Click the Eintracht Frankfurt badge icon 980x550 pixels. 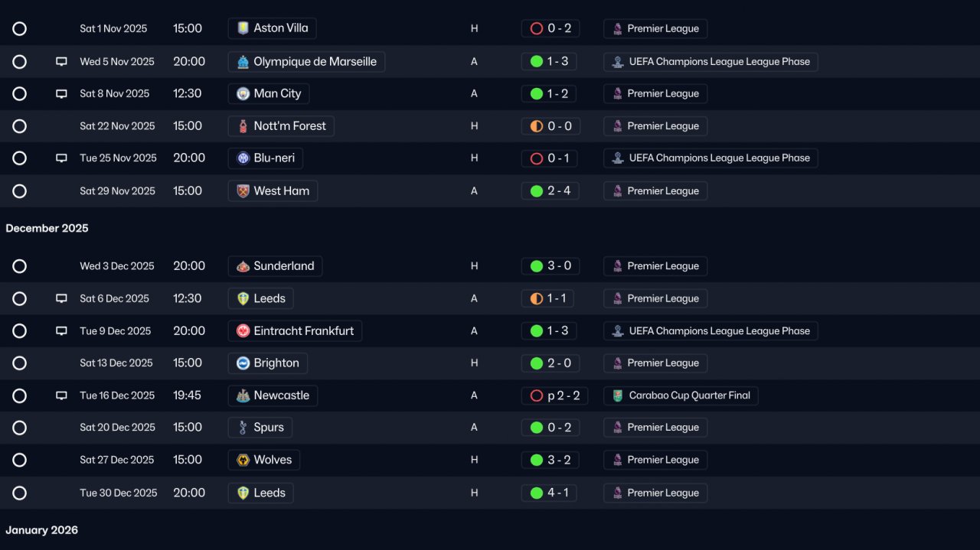tap(243, 331)
